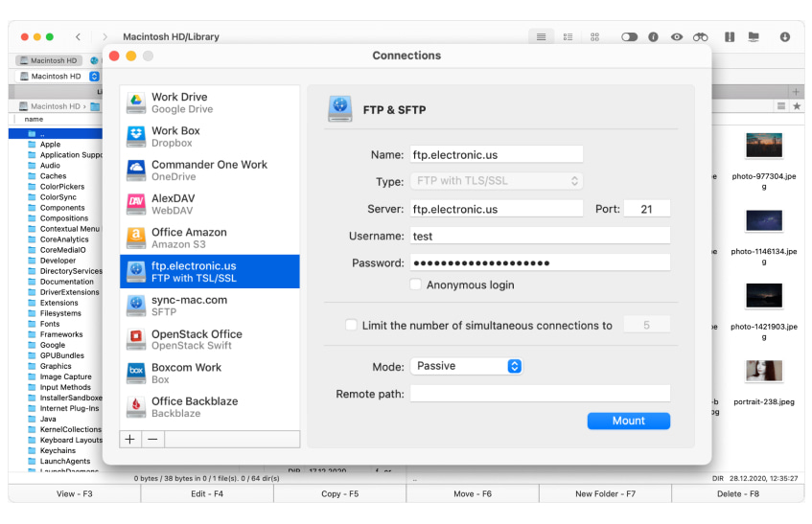Image resolution: width=812 pixels, height=524 pixels.
Task: Click the Remote path input field
Action: click(540, 394)
